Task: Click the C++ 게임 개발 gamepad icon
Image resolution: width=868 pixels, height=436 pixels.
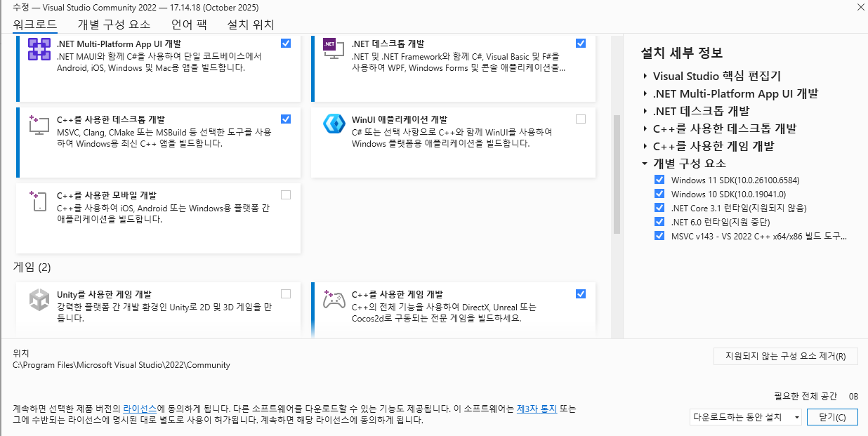Action: coord(334,299)
